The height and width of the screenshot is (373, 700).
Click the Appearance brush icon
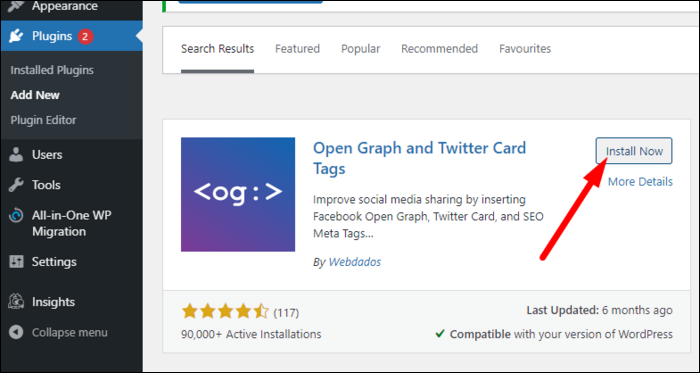pos(16,6)
